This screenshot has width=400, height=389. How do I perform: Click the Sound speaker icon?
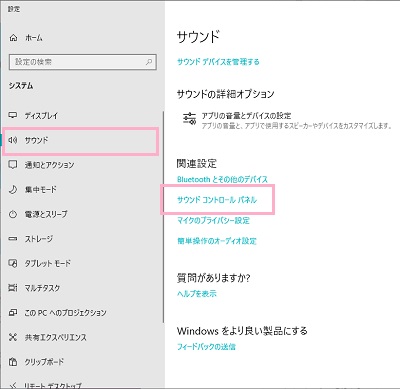[13, 140]
